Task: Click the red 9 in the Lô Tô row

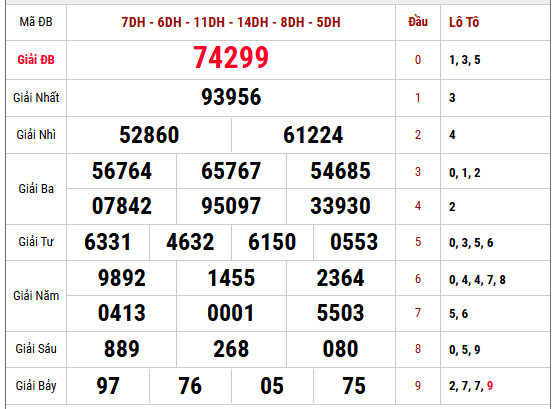Action: pyautogui.click(x=490, y=386)
